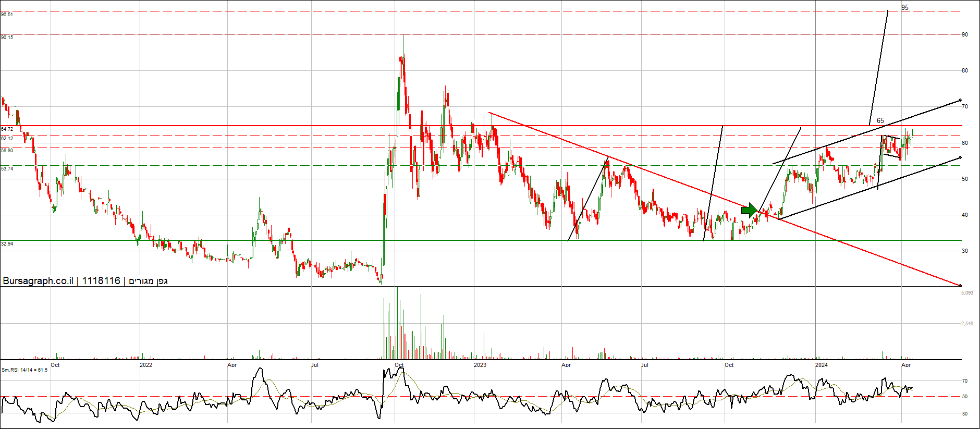The width and height of the screenshot is (980, 429).
Task: Select the 62.12 price label
Action: (7, 139)
